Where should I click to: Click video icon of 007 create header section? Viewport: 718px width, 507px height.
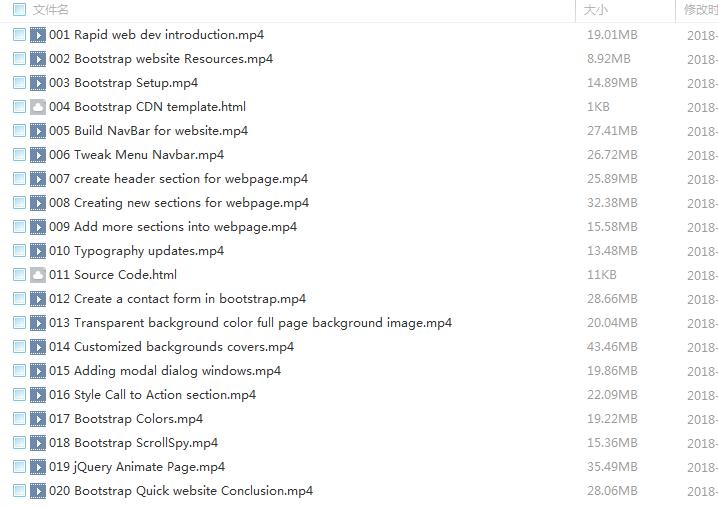38,179
